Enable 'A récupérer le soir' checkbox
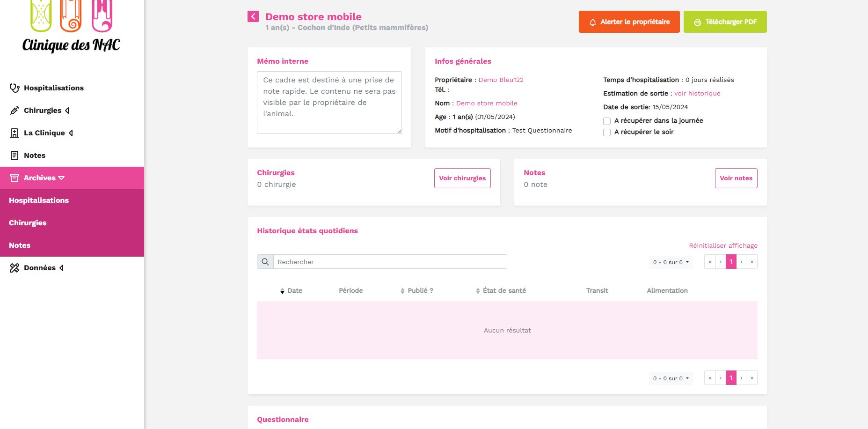 [x=607, y=133]
